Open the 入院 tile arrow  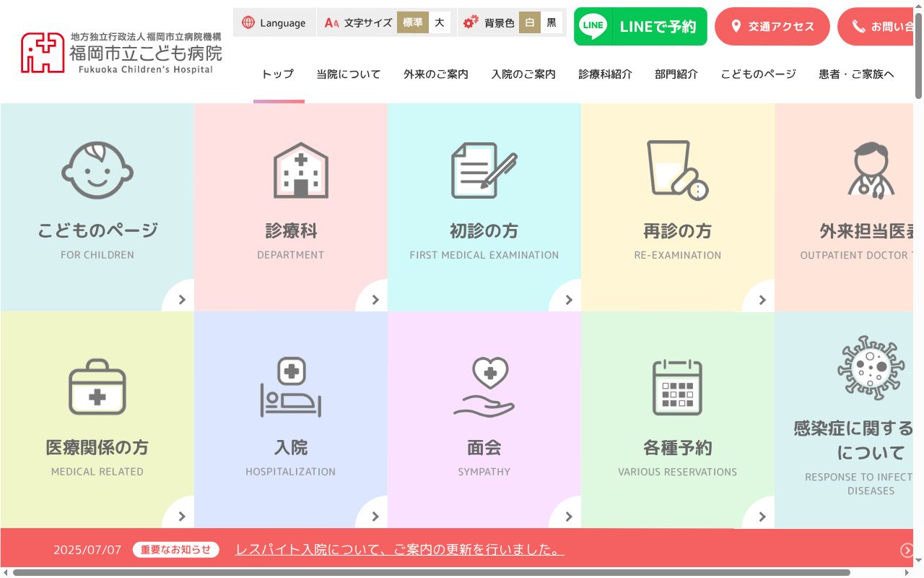pos(374,515)
